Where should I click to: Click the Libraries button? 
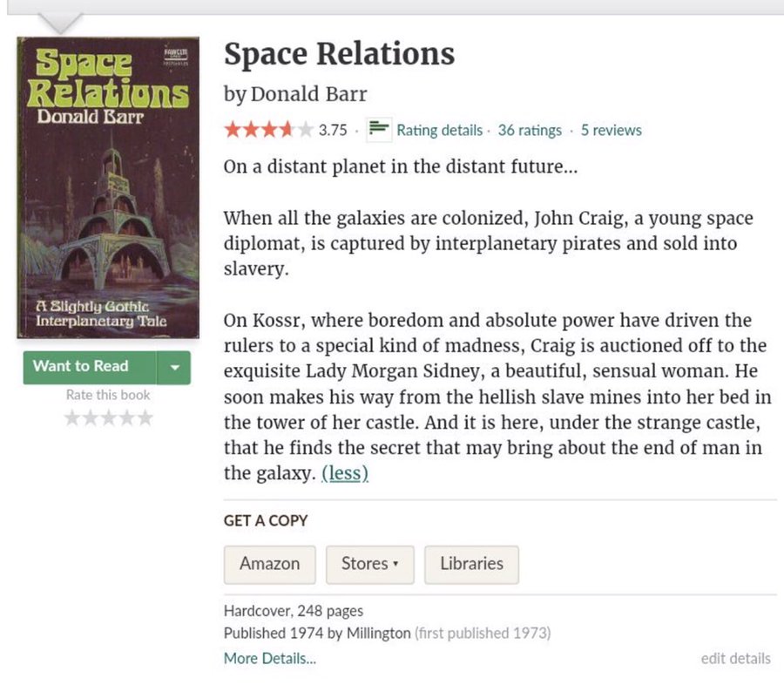(471, 564)
